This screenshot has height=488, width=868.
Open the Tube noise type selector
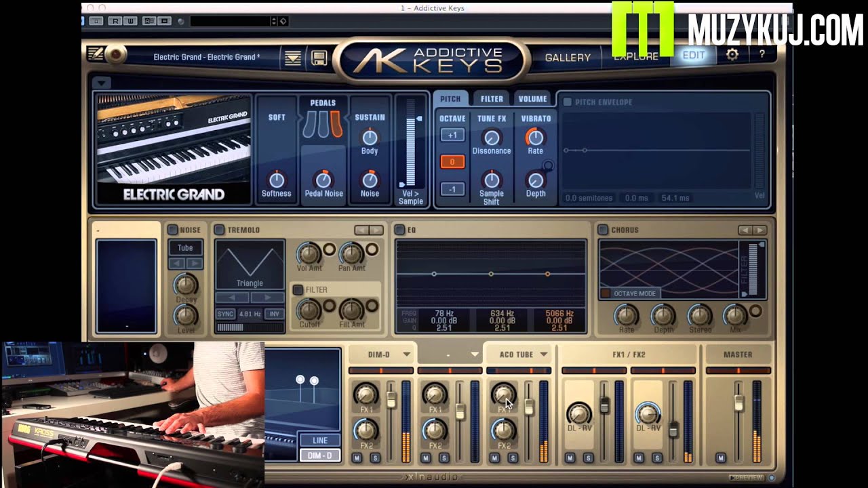pos(185,248)
